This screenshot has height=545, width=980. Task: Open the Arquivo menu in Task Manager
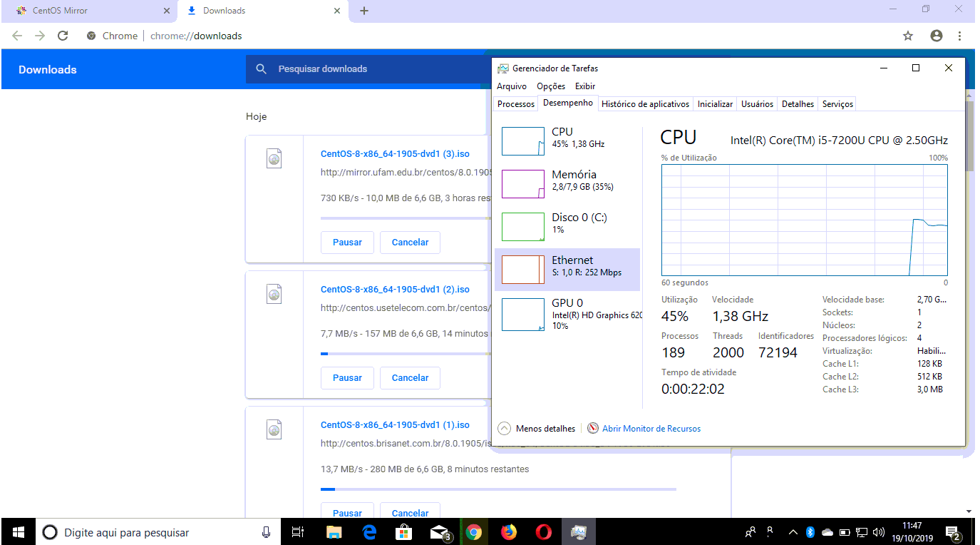coord(512,86)
